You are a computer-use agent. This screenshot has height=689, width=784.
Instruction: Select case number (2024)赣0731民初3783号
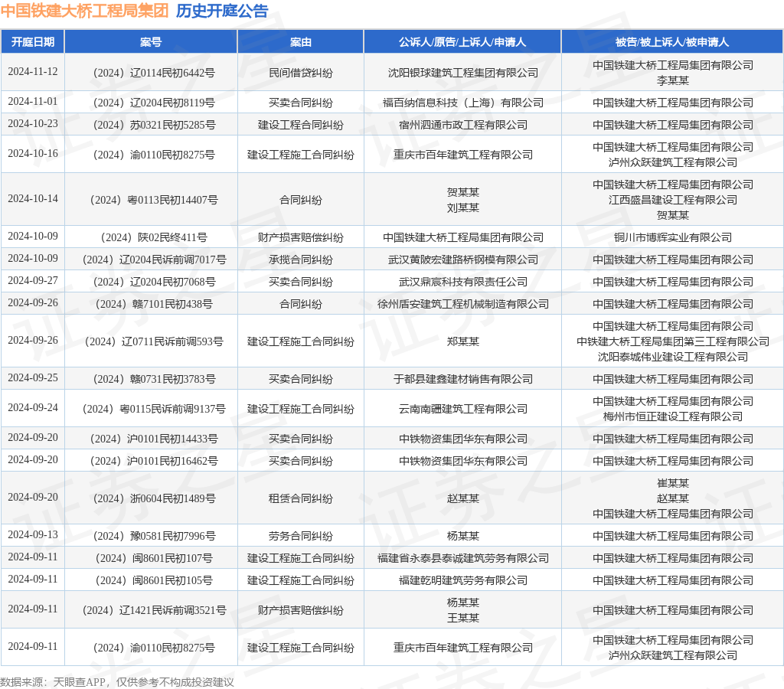[154, 379]
